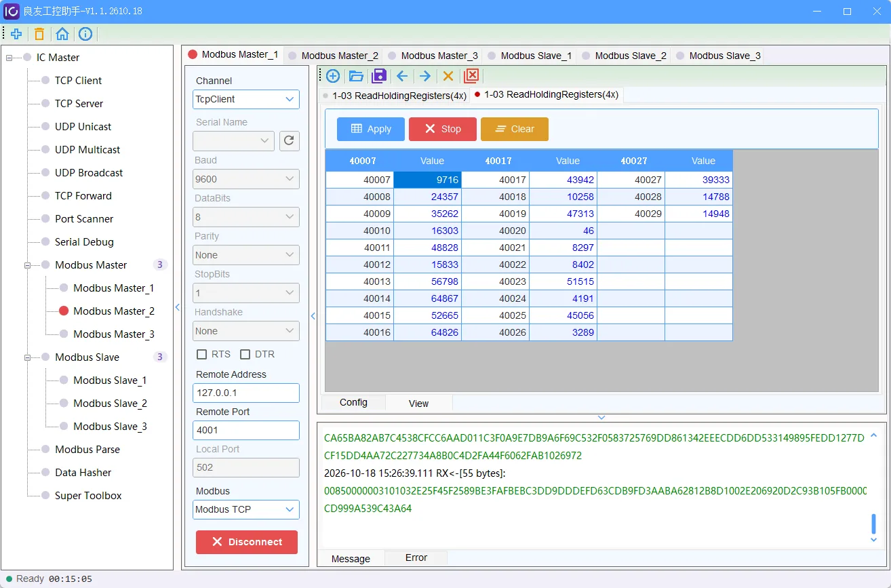891x588 pixels.
Task: Click the open folder icon
Action: point(356,76)
